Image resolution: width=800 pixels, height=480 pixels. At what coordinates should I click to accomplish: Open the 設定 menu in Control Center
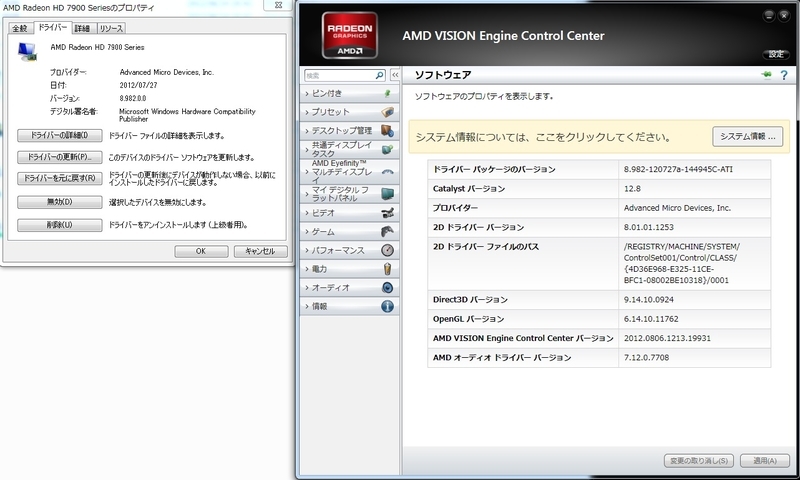pyautogui.click(x=776, y=54)
